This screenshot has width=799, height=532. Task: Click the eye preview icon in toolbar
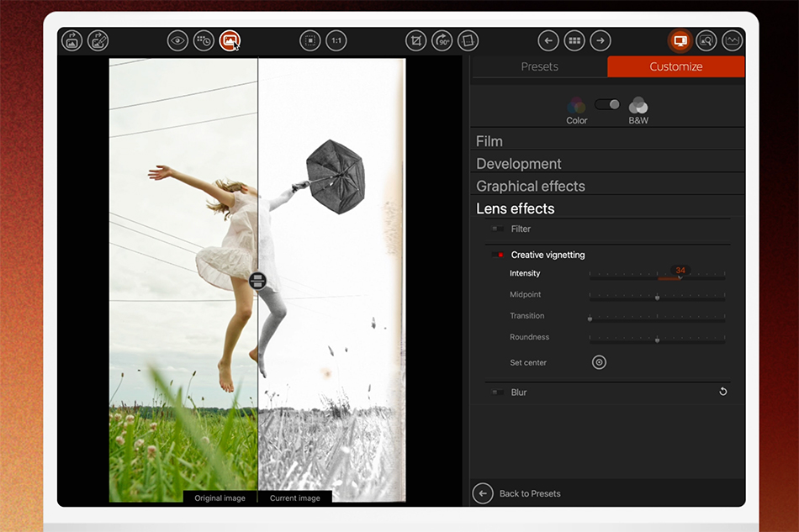[177, 40]
